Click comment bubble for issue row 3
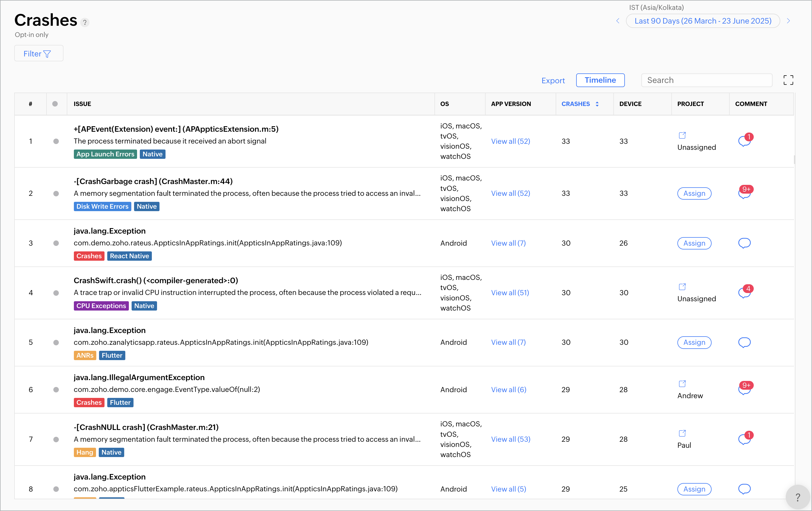Image resolution: width=812 pixels, height=511 pixels. tap(744, 243)
